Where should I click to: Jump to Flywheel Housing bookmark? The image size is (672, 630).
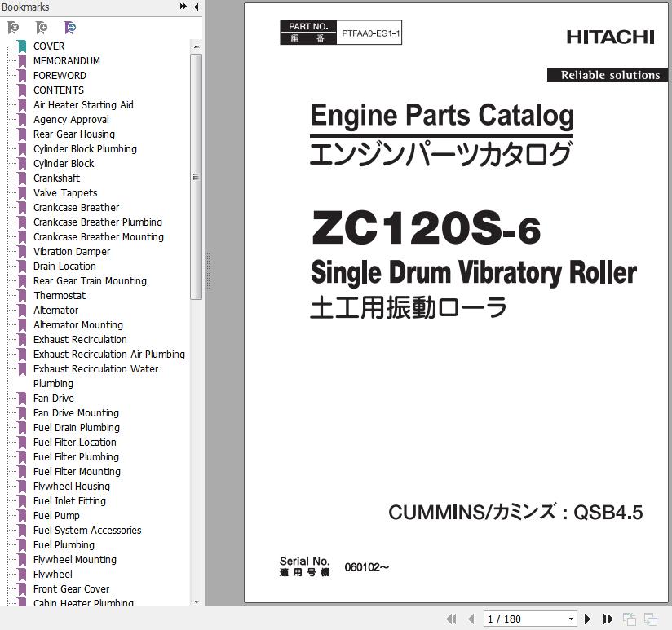(72, 486)
